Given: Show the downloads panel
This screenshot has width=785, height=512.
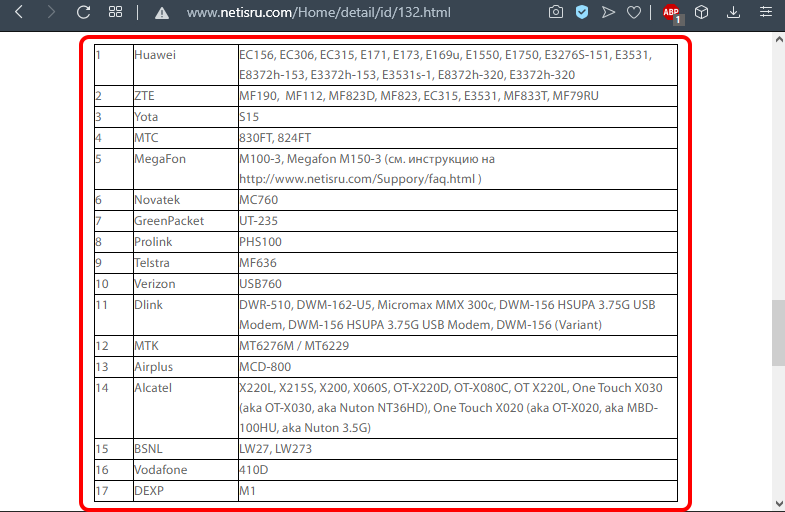Looking at the screenshot, I should 733,12.
